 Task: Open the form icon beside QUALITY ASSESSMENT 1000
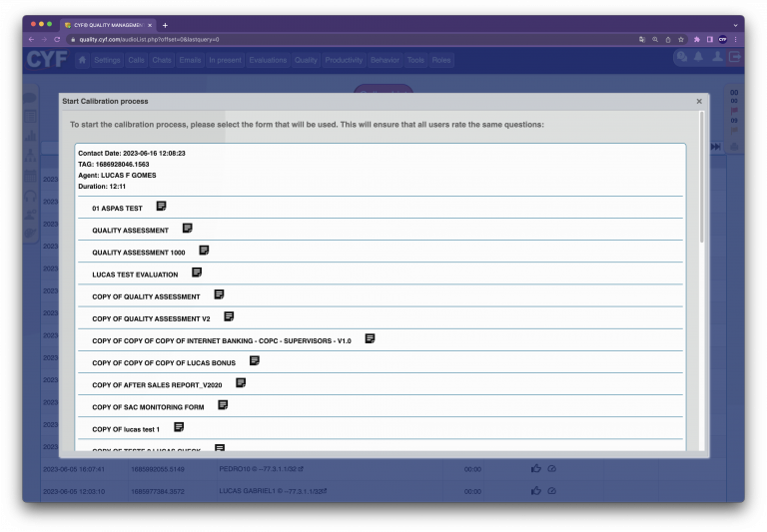(x=204, y=251)
